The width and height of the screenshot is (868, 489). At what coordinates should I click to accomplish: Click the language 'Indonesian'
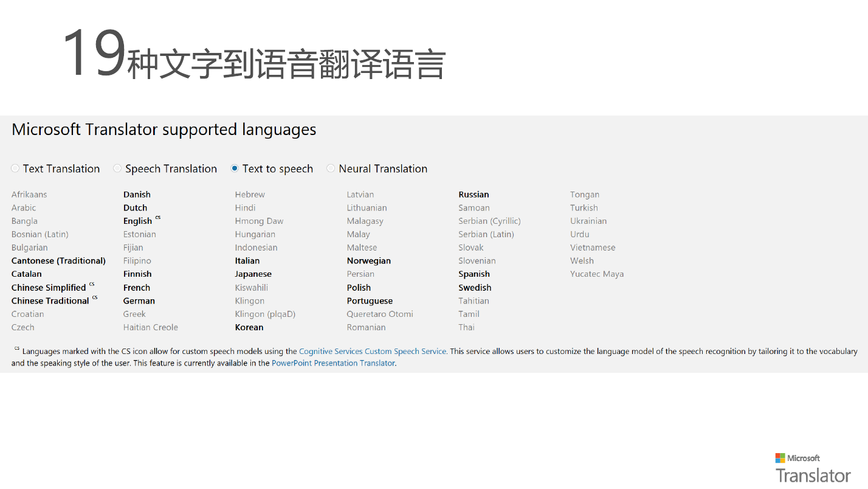(x=257, y=248)
